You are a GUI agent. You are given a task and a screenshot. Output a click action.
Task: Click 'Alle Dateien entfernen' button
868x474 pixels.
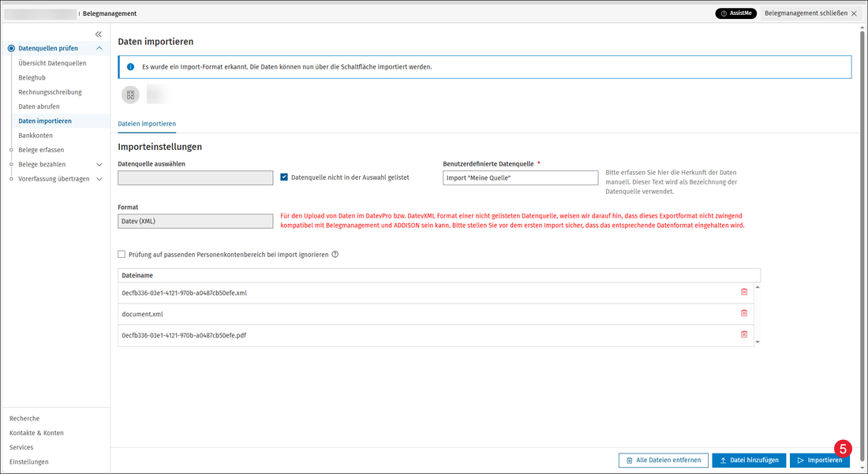coord(663,460)
